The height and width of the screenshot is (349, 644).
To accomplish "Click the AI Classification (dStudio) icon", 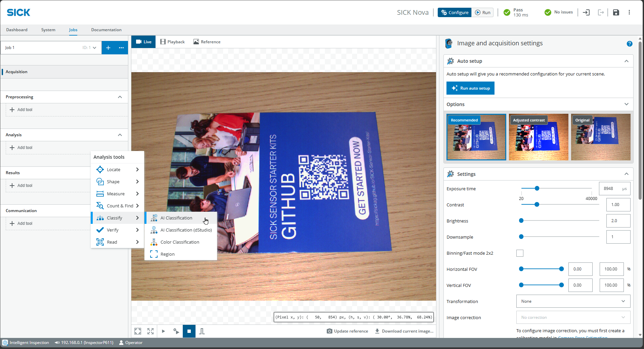I will click(154, 230).
